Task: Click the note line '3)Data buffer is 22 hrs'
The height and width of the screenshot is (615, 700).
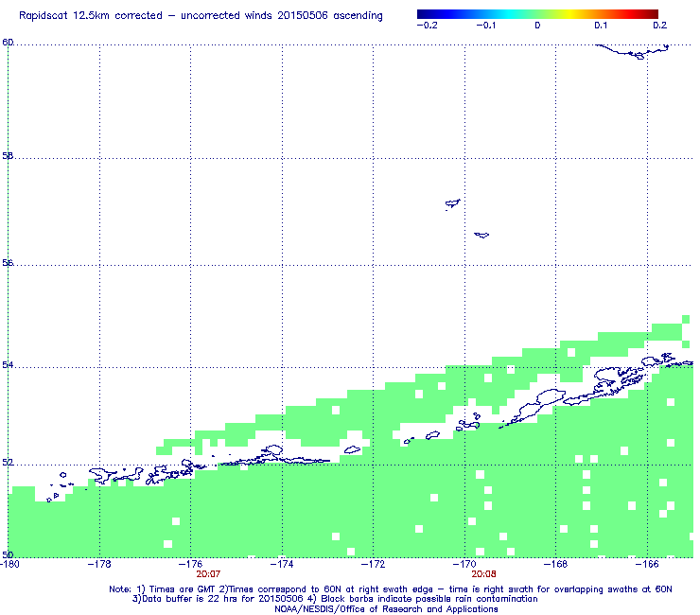Action: tap(335, 599)
